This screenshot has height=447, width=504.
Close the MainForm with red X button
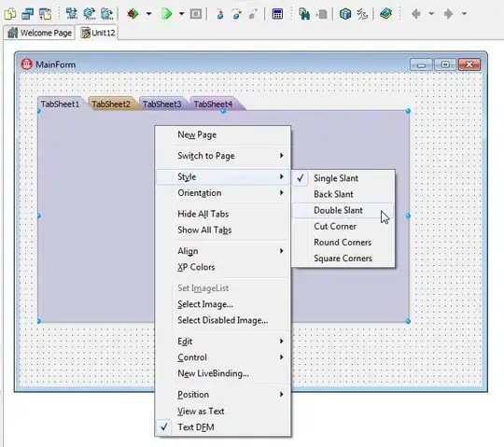(x=469, y=64)
